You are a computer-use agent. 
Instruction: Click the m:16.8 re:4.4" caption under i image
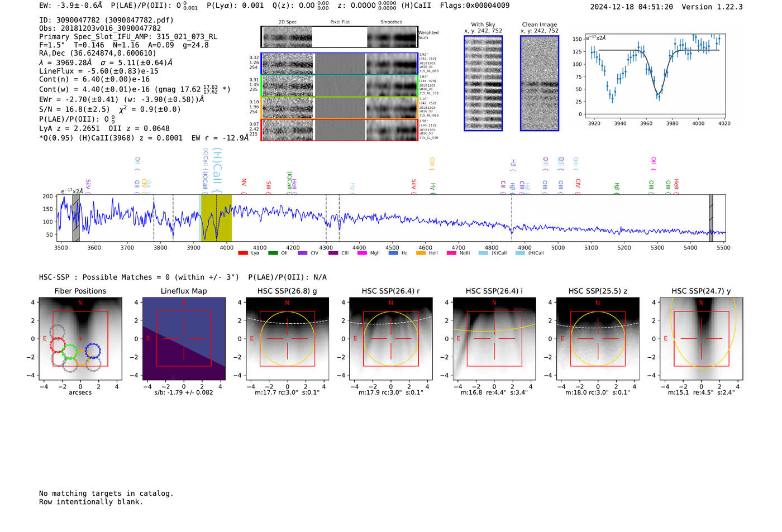[x=494, y=392]
